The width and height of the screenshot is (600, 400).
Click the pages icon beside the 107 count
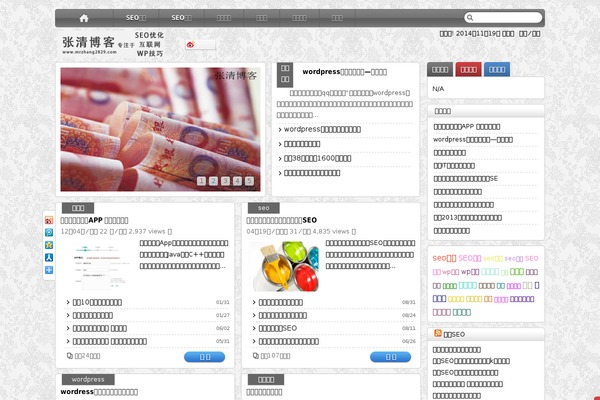256,356
